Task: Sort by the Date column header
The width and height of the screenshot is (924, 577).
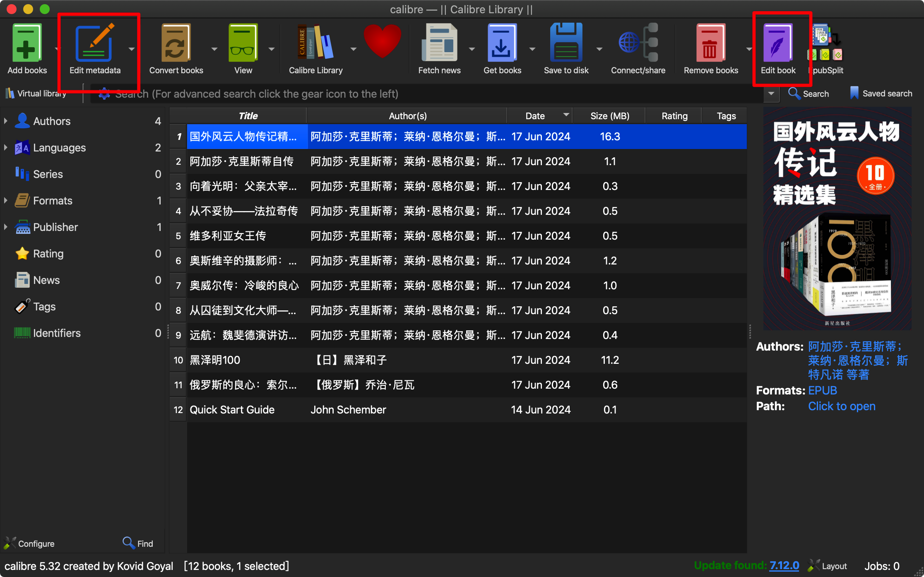Action: [535, 116]
